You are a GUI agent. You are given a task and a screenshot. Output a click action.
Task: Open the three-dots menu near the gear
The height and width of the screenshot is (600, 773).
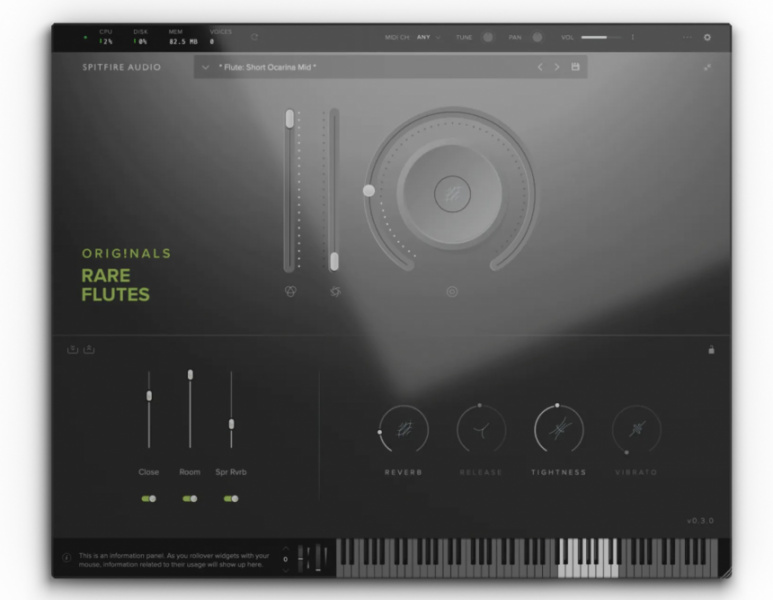point(687,37)
